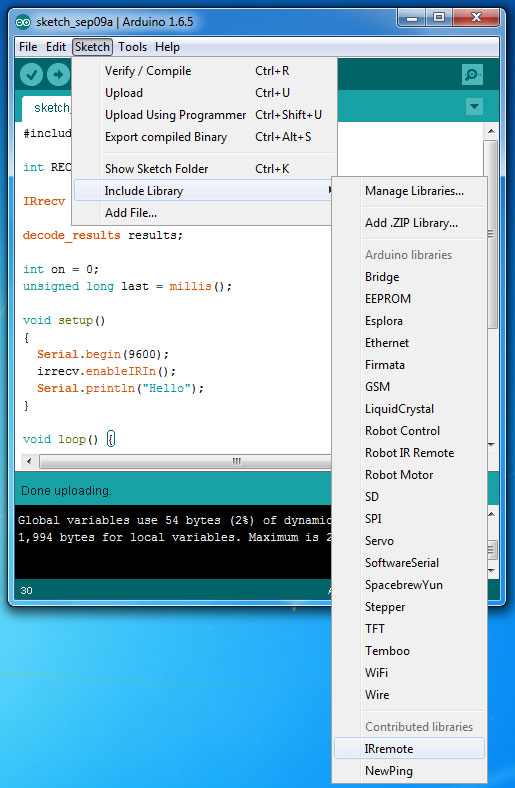Click line number 30 in status bar
The image size is (515, 788).
[26, 590]
